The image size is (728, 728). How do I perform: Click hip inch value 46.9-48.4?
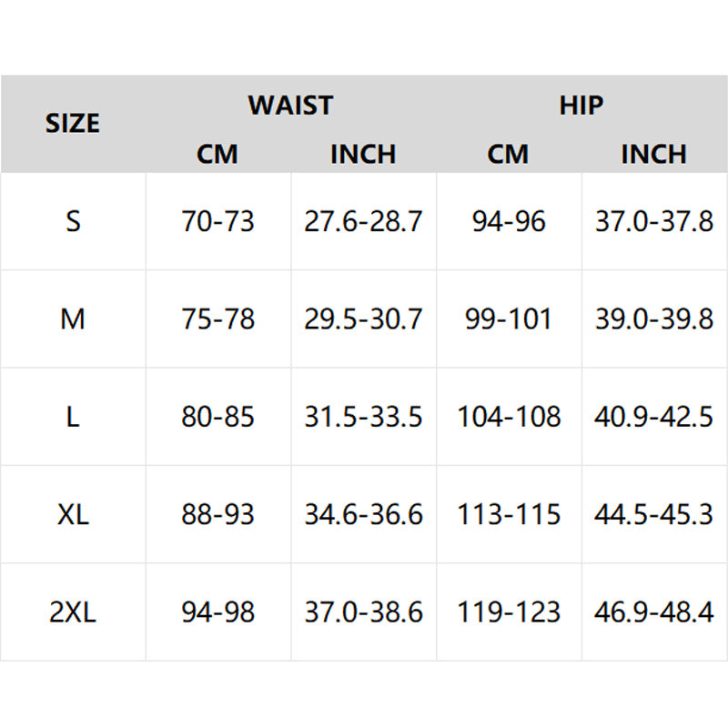point(653,612)
